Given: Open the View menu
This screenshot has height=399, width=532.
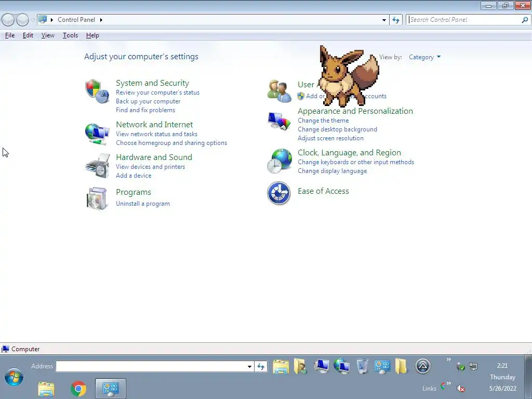Looking at the screenshot, I should pos(48,35).
